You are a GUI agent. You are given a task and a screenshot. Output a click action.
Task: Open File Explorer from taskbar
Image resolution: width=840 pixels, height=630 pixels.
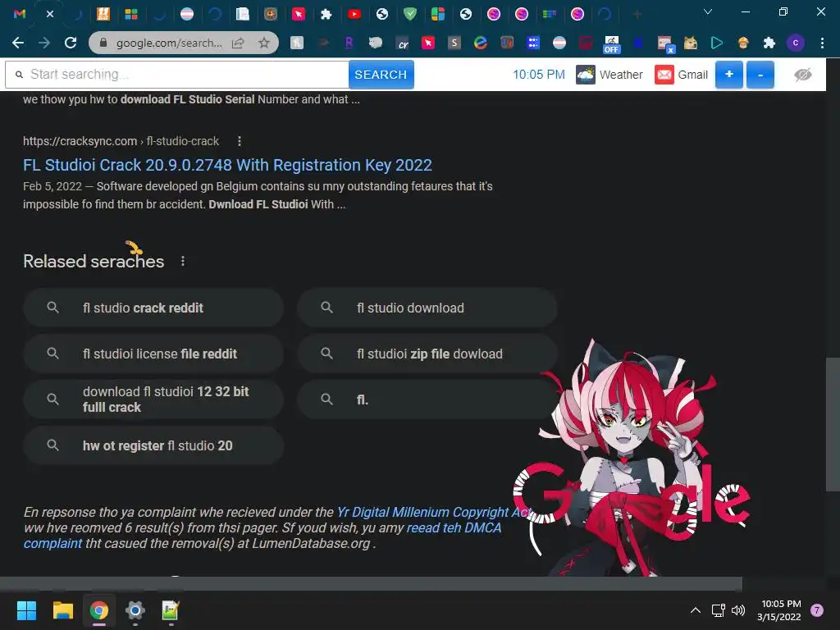[x=62, y=610]
